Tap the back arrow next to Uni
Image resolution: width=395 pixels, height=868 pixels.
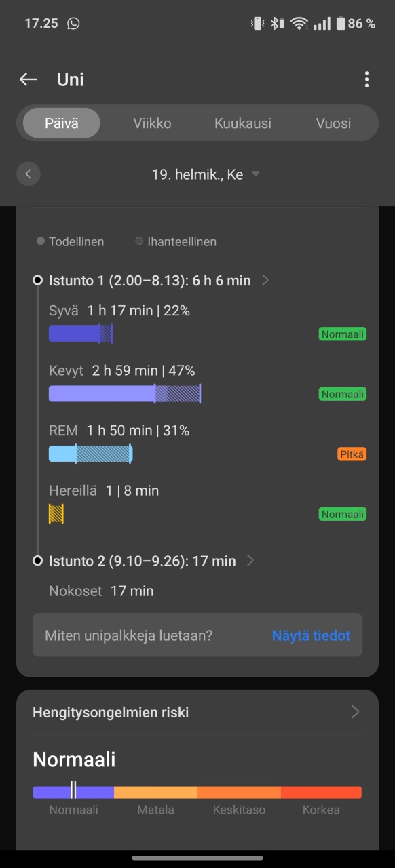(x=28, y=79)
